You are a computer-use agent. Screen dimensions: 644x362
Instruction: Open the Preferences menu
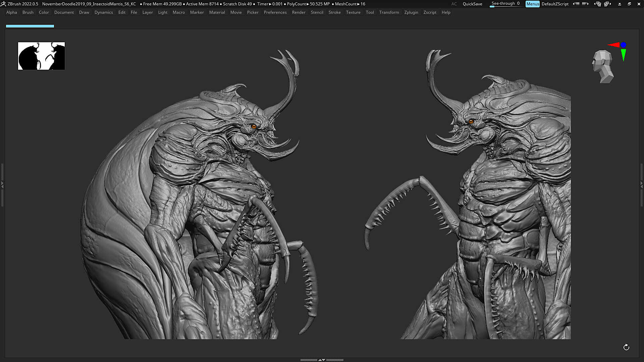pyautogui.click(x=275, y=12)
